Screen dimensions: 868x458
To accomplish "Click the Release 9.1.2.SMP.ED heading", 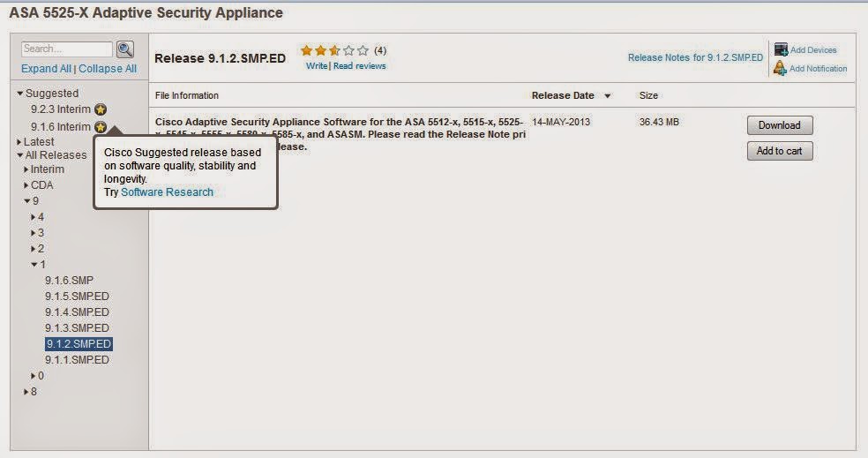I will pyautogui.click(x=220, y=58).
